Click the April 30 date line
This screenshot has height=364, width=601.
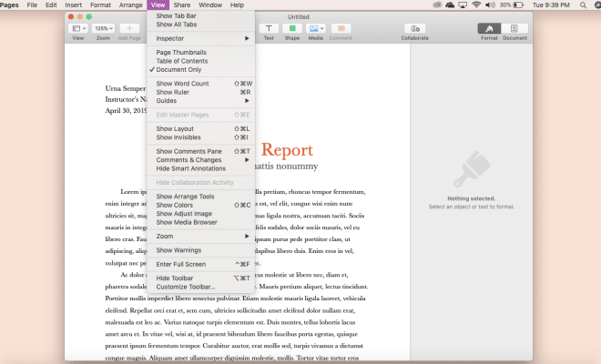coord(126,110)
